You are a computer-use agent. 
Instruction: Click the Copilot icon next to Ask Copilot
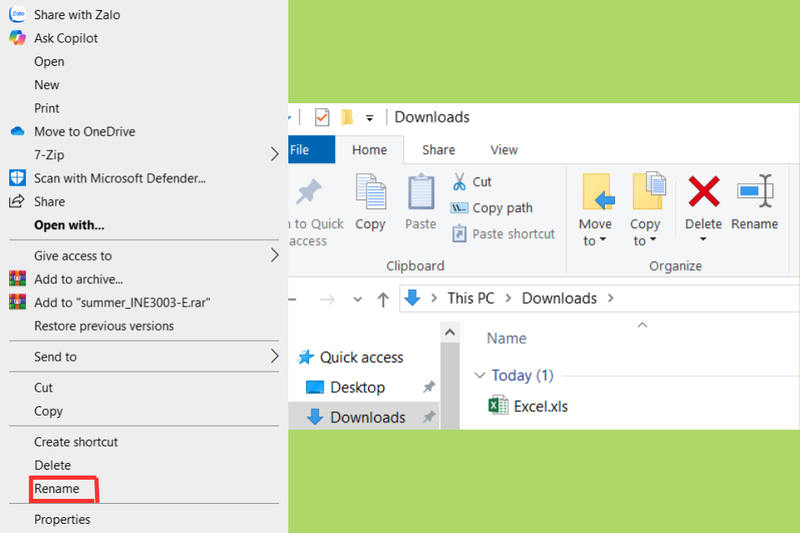pos(17,38)
